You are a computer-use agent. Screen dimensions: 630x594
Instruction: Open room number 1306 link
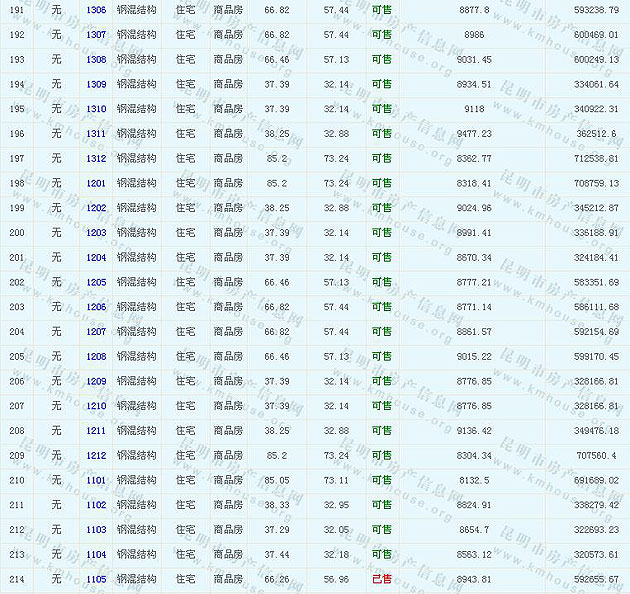point(96,9)
